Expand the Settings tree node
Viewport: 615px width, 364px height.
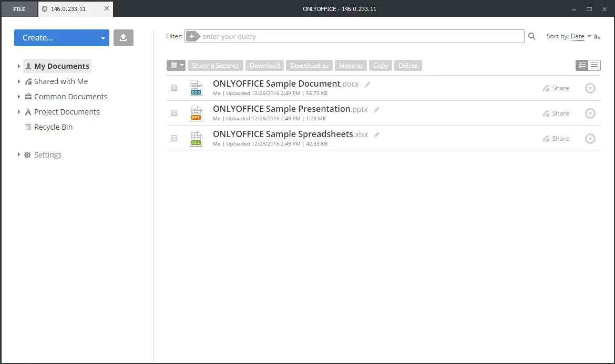pos(18,155)
